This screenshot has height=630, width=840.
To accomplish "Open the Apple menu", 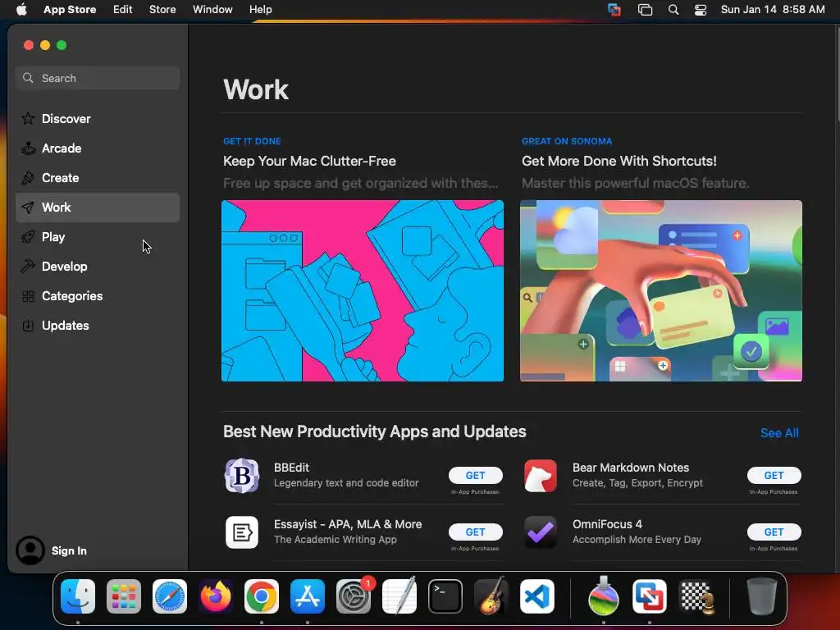I will click(21, 10).
